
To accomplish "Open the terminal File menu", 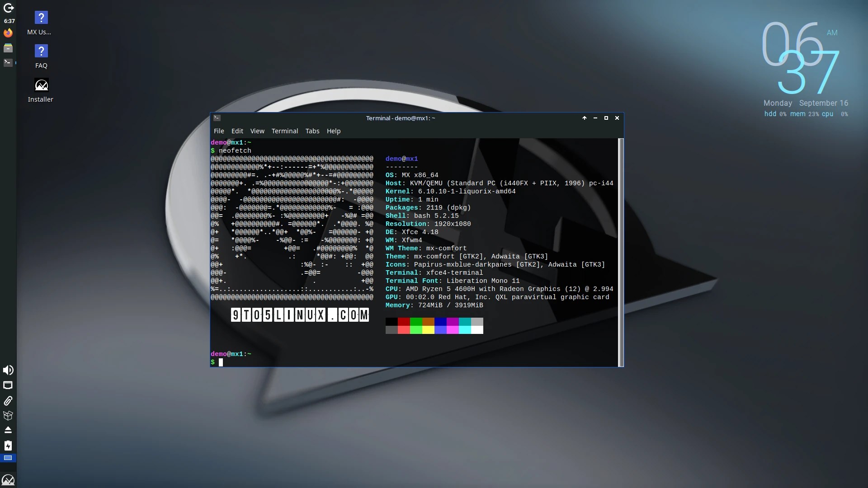I will (219, 131).
